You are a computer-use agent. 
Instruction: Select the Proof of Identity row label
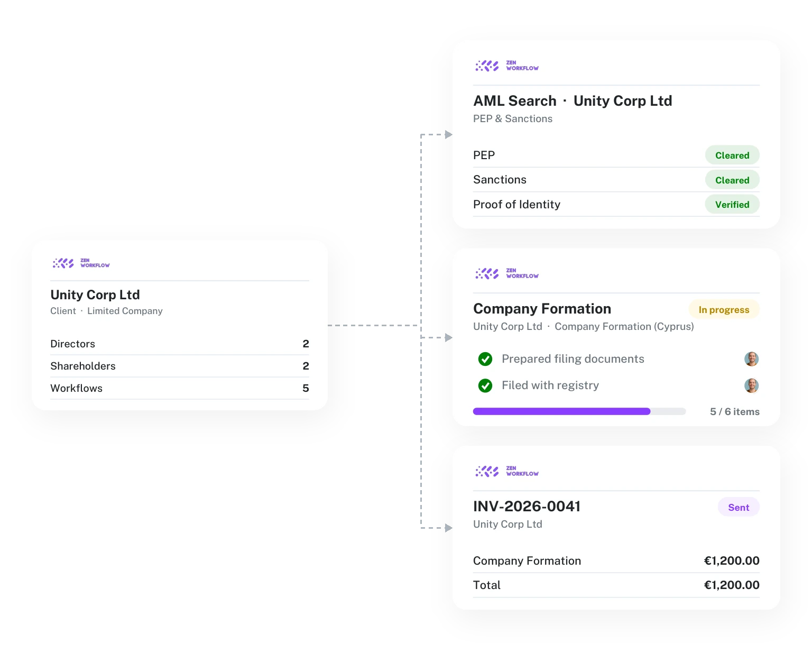click(x=516, y=205)
